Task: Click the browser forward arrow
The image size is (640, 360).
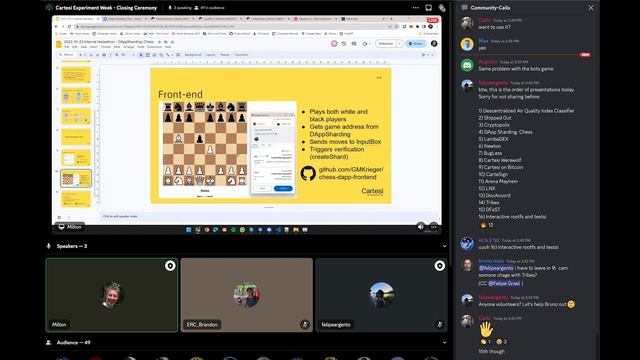Action: (x=63, y=27)
